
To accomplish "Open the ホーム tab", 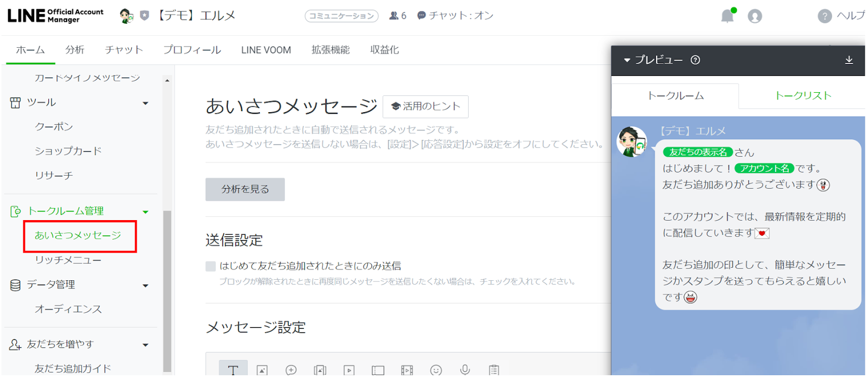I will [30, 50].
